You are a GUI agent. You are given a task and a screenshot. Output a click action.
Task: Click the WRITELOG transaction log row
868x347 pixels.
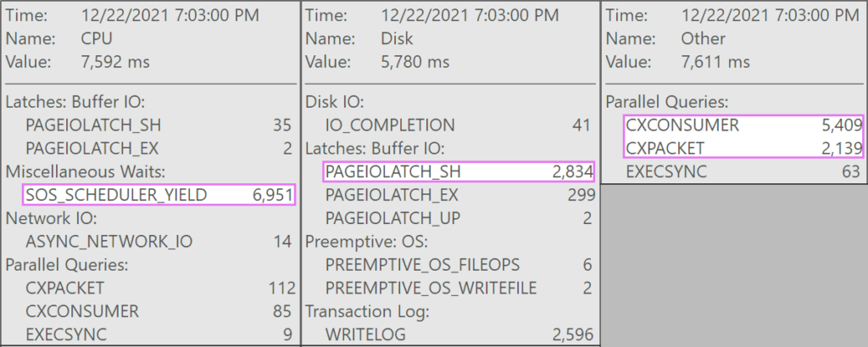[x=459, y=334]
